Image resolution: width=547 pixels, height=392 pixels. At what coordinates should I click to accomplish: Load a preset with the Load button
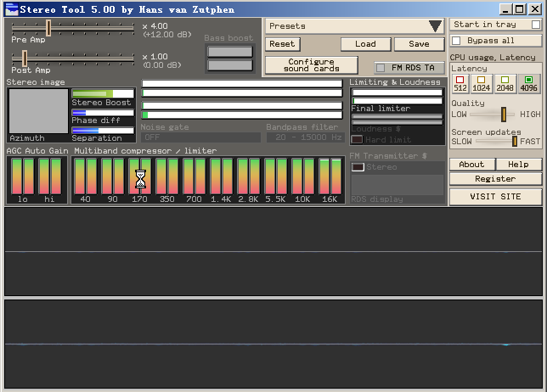pos(365,44)
